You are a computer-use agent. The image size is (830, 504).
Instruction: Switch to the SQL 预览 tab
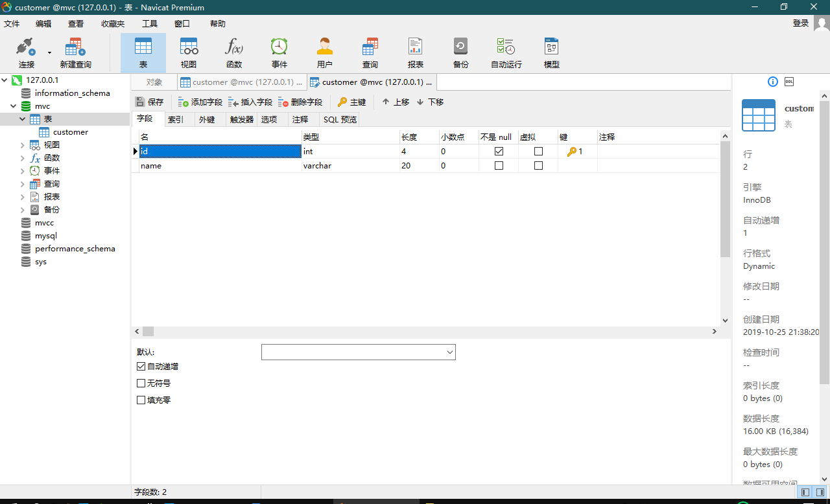pos(340,120)
